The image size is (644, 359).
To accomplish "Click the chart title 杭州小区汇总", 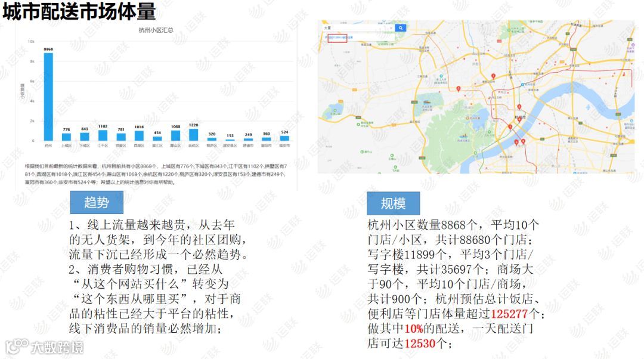I will pos(156,30).
